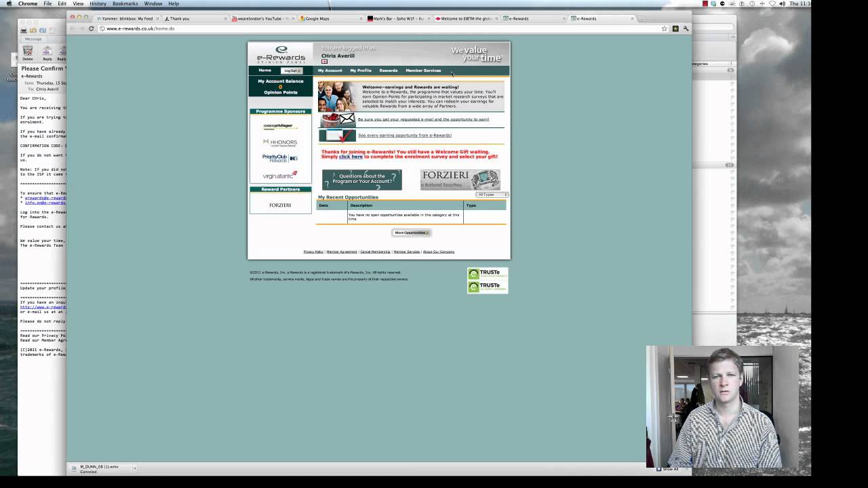Open the Member Agreement footer link
This screenshot has width=868, height=488.
tap(342, 251)
